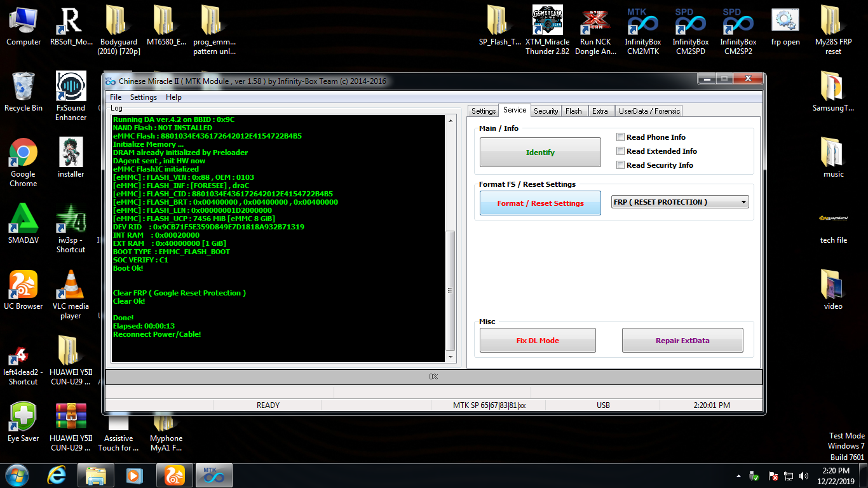Switch to the Flash tab
This screenshot has height=488, width=868.
[x=574, y=111]
